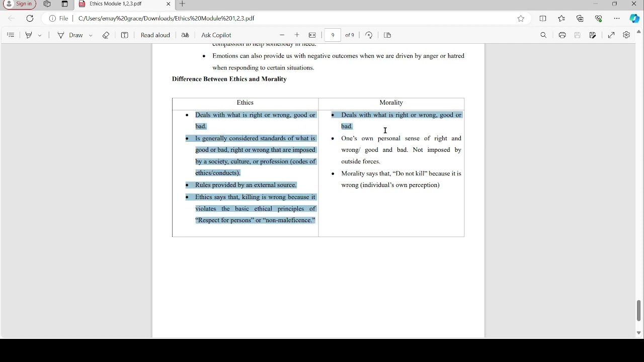This screenshot has height=362, width=644.
Task: Toggle the page view layout icon
Action: coord(387,35)
